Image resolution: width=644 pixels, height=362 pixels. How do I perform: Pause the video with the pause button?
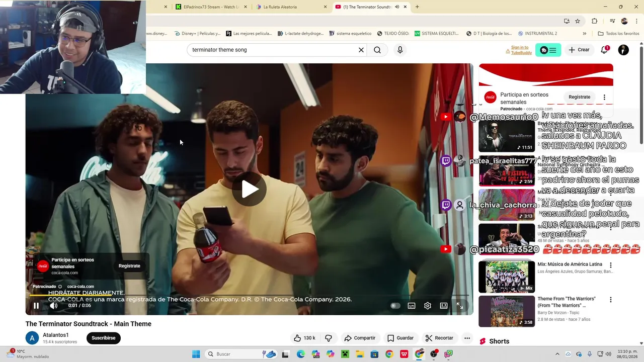point(36,306)
